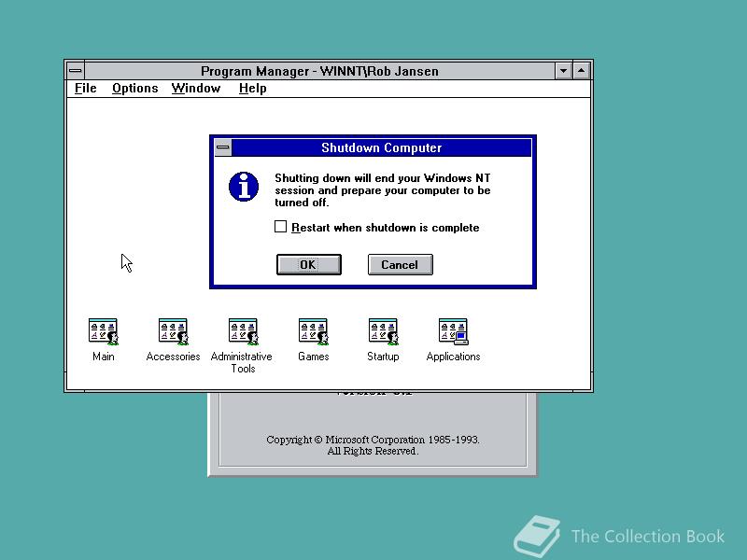Viewport: 747px width, 560px height.
Task: Open the File menu
Action: pyautogui.click(x=86, y=89)
